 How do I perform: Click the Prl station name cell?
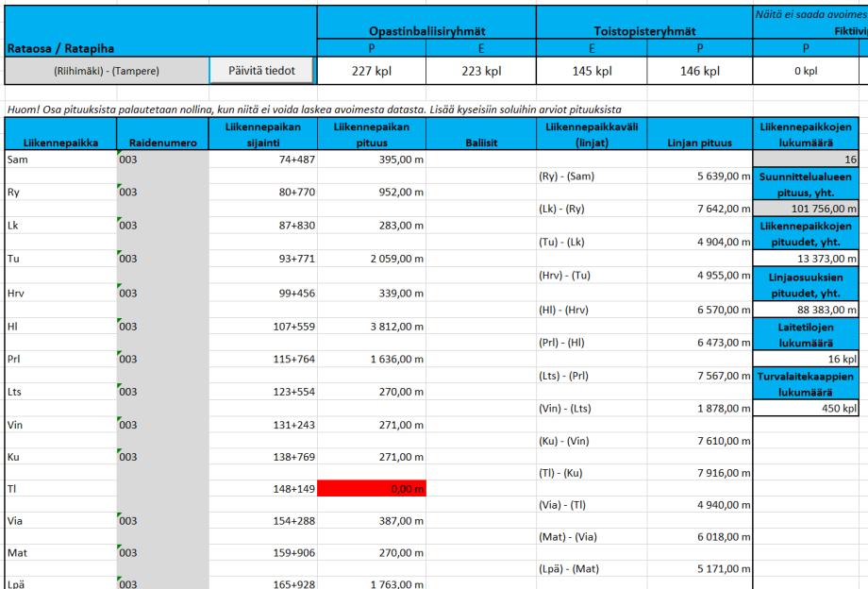[61, 359]
